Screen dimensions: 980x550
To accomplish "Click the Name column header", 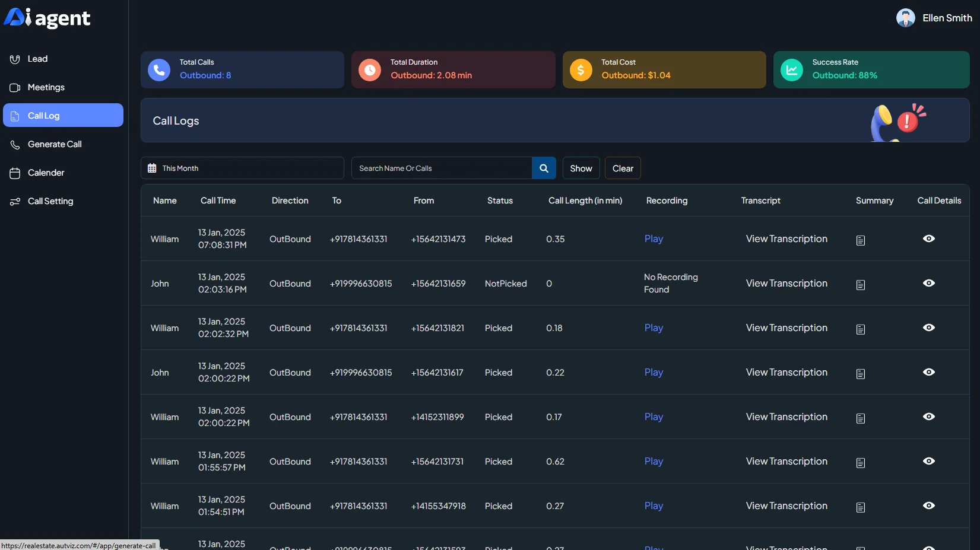I will (x=165, y=201).
